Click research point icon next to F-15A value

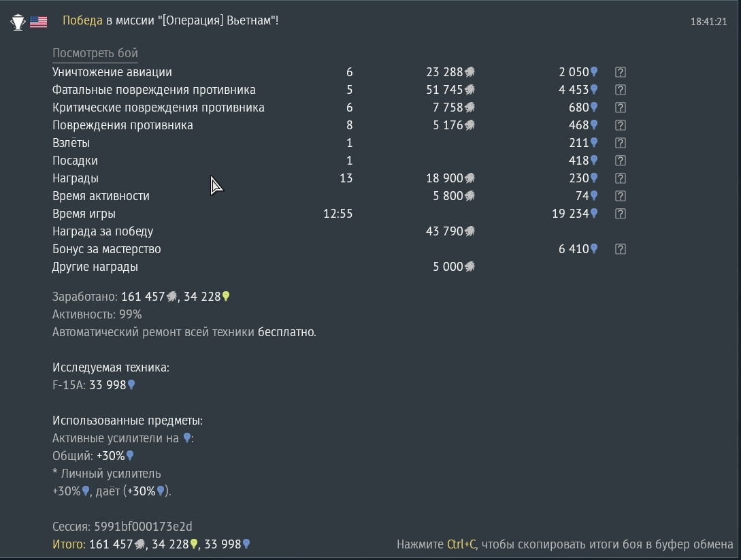(x=131, y=385)
